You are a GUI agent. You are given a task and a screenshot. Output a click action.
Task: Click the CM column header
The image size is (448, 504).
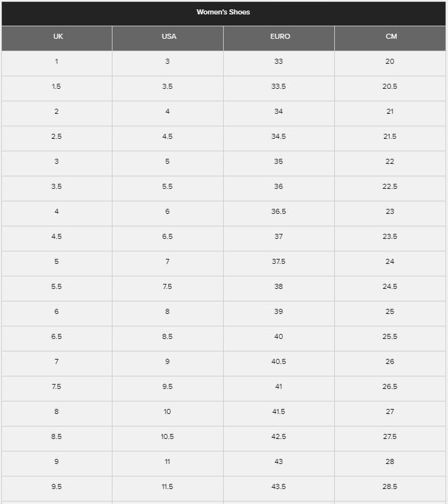[391, 36]
